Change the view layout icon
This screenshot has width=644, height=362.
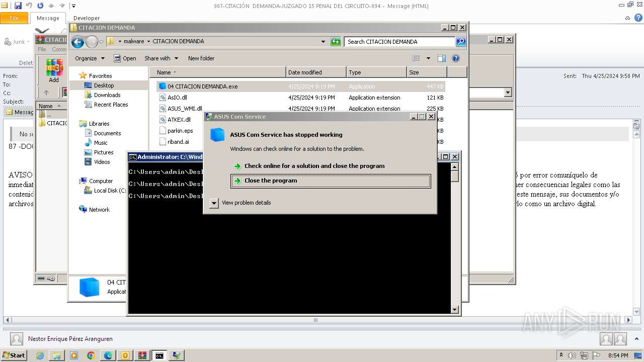pyautogui.click(x=416, y=58)
